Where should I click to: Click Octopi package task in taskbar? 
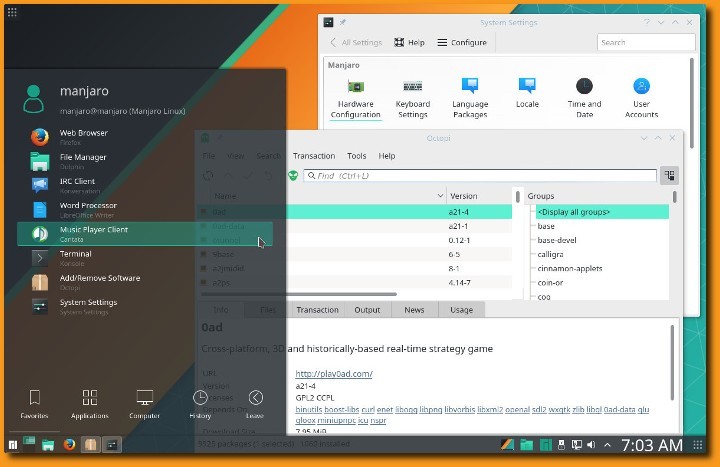click(90, 444)
